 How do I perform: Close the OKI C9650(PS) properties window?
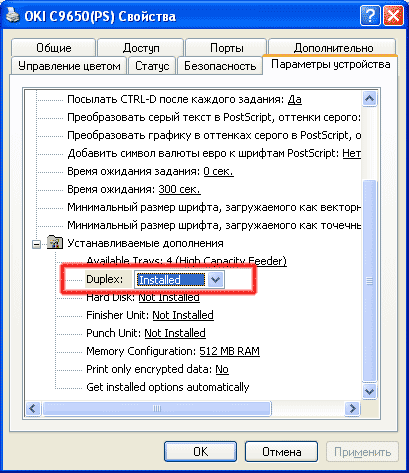(x=393, y=16)
